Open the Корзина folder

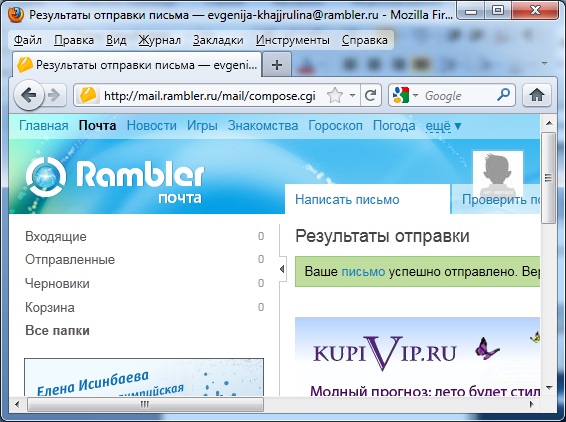click(50, 308)
